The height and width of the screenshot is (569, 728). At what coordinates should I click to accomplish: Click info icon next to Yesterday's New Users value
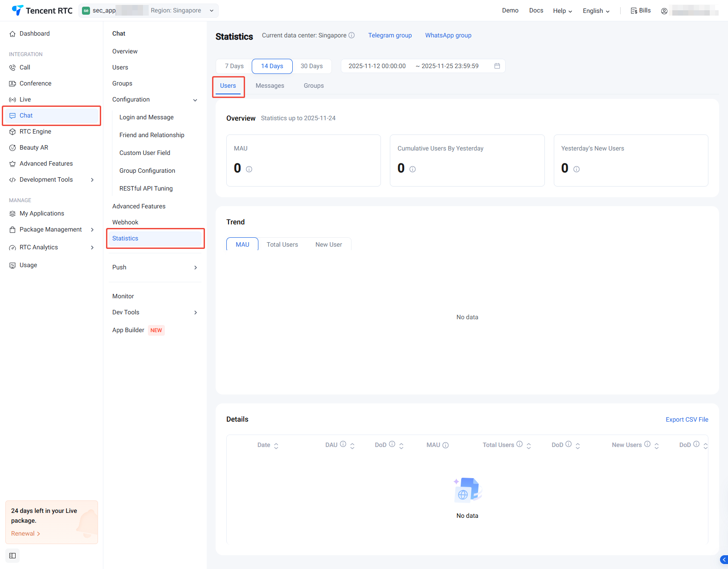point(577,169)
